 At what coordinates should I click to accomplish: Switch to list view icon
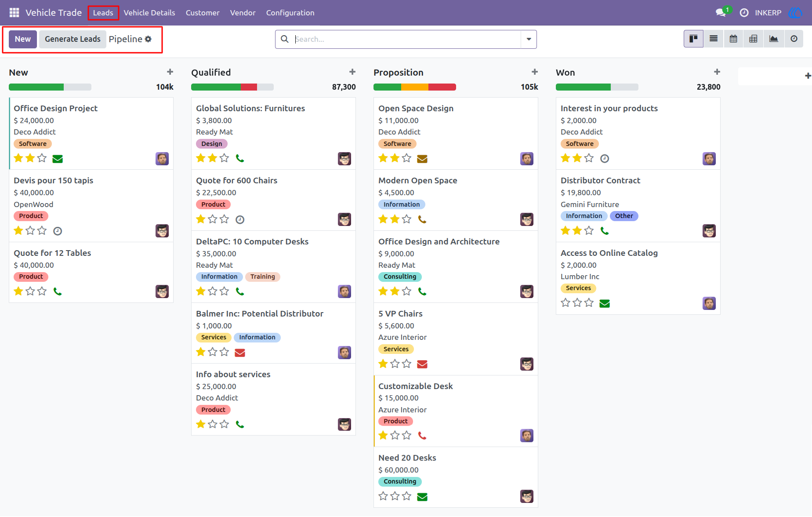click(714, 39)
